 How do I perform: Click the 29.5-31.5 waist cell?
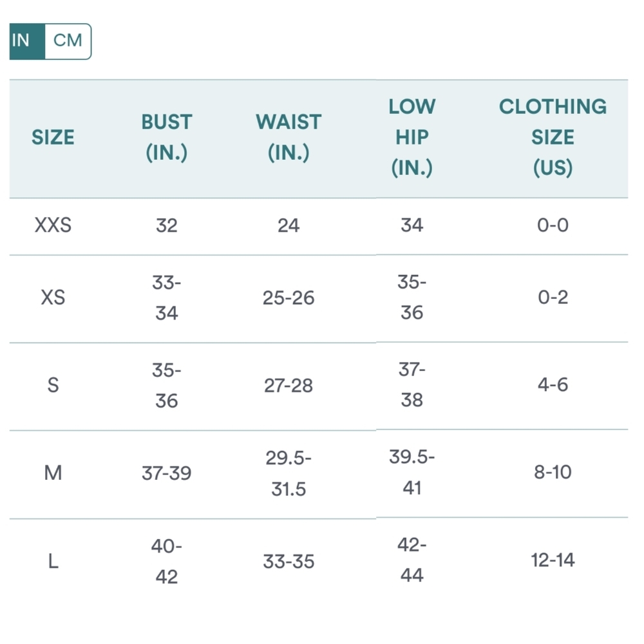point(289,473)
